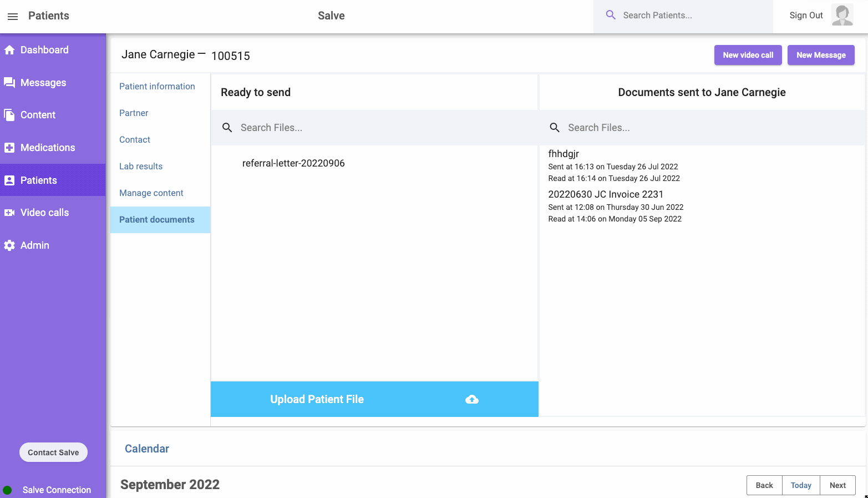Open the hamburger navigation menu
Screen dimensions: 868x498
coord(13,16)
